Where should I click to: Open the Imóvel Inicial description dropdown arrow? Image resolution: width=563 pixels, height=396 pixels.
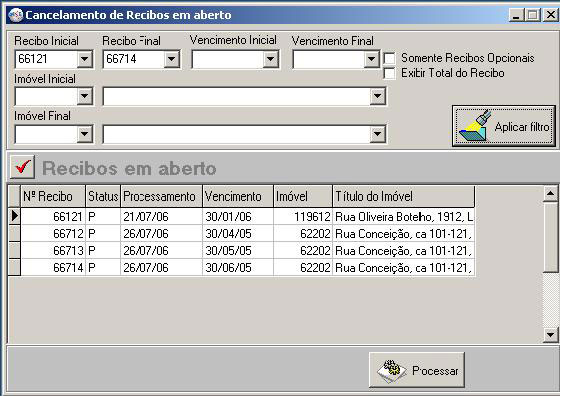tap(377, 96)
